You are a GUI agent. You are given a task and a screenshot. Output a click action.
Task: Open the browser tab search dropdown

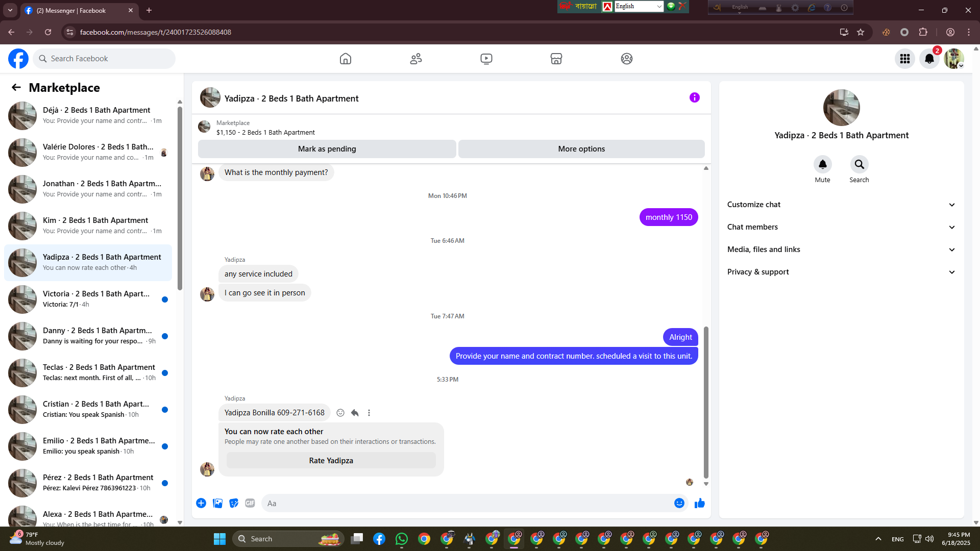click(10, 10)
